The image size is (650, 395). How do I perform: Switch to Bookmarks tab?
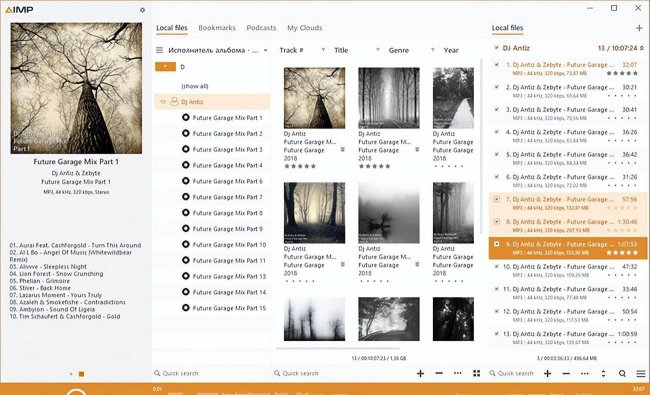tap(217, 28)
